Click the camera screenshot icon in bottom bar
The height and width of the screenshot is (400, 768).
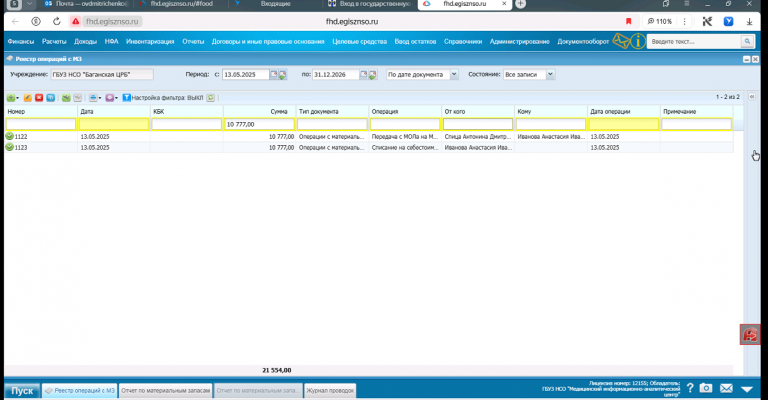(706, 388)
